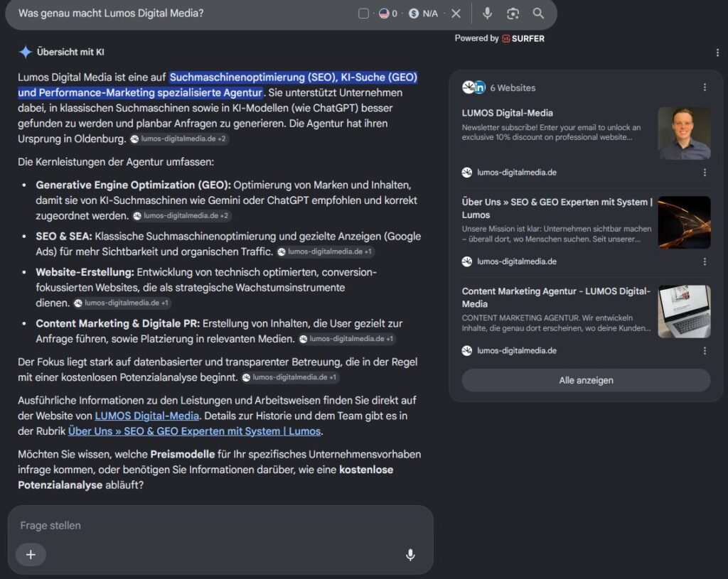This screenshot has height=579, width=728.
Task: Click the laptop thumbnail of Content Marketing card
Action: [x=685, y=312]
